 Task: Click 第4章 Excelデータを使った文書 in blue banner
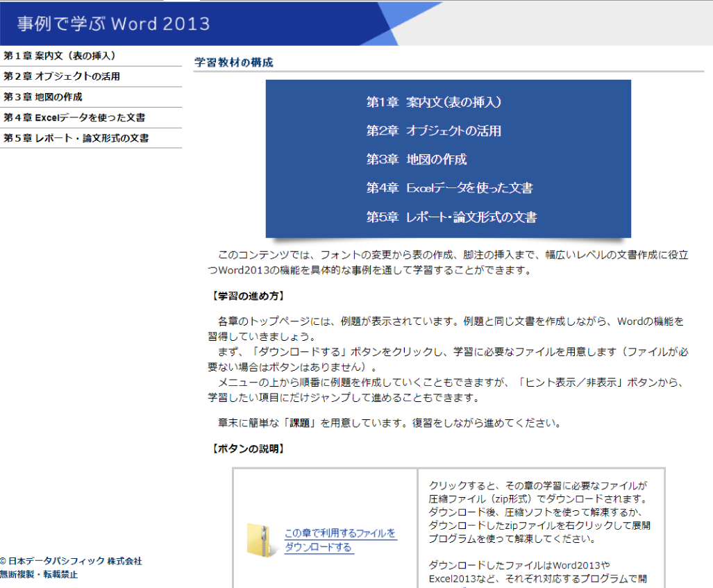point(450,188)
